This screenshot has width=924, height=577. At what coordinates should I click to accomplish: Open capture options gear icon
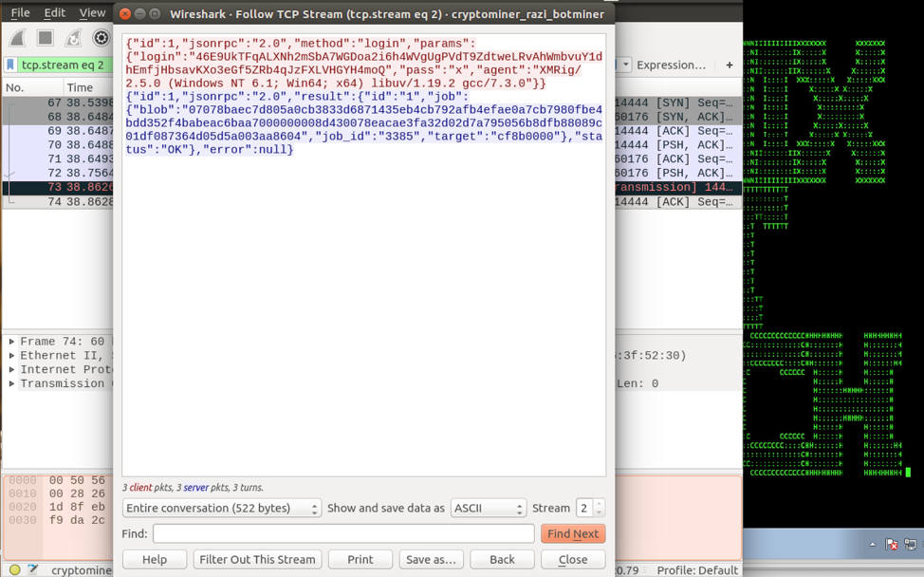[x=101, y=38]
